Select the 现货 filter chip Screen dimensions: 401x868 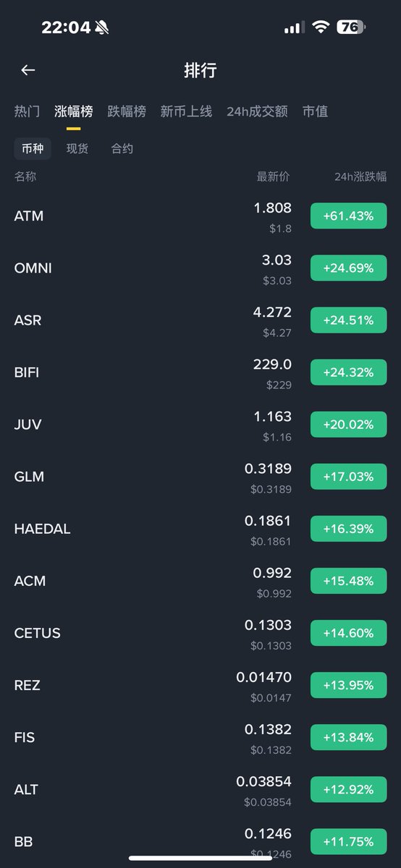(x=77, y=149)
